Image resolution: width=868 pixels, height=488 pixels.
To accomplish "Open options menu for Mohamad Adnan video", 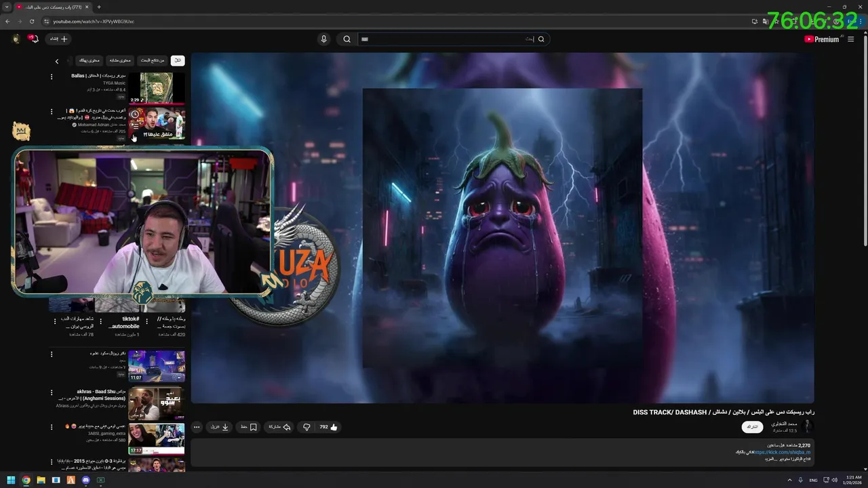I will tap(52, 111).
